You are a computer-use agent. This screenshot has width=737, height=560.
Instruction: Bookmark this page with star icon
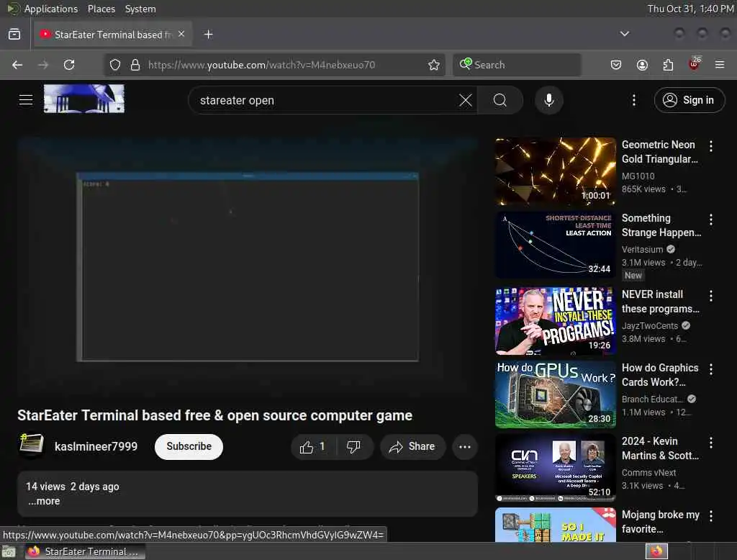pyautogui.click(x=434, y=65)
